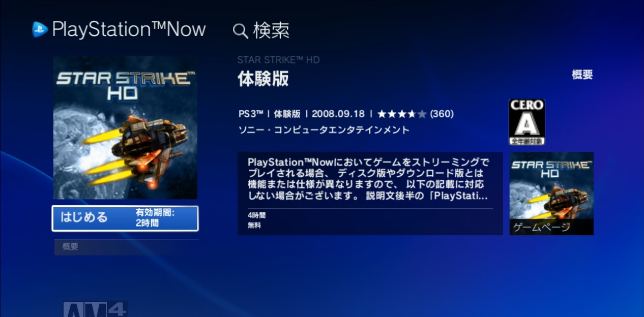Viewport: 644px width, 317px height.
Task: Click the 体験版 heading title
Action: click(x=264, y=79)
